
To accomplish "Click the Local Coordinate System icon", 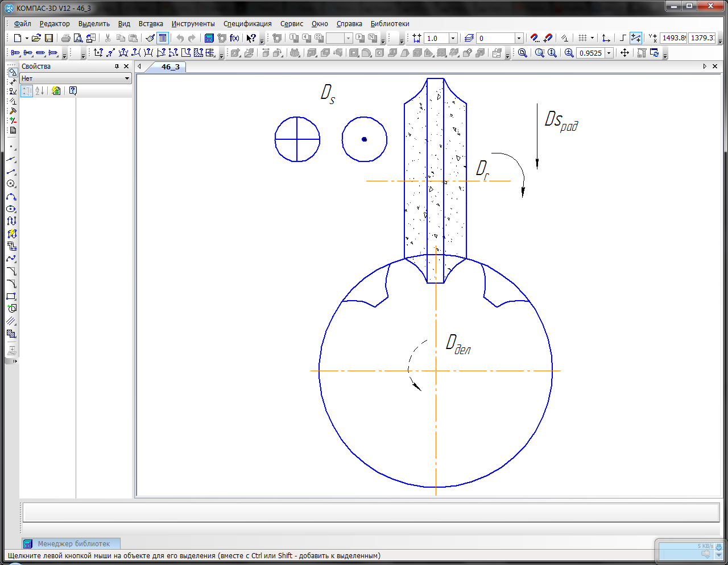I will (x=606, y=38).
